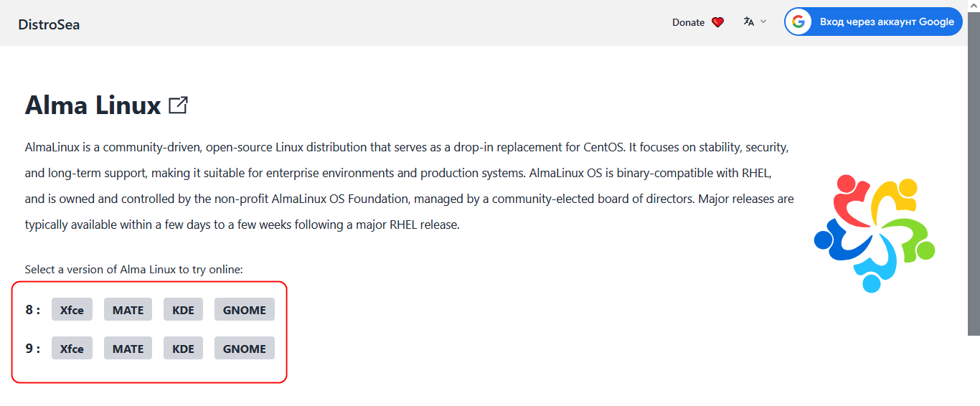Expand the language selector chevron
Screen dimensions: 980x406
(763, 22)
